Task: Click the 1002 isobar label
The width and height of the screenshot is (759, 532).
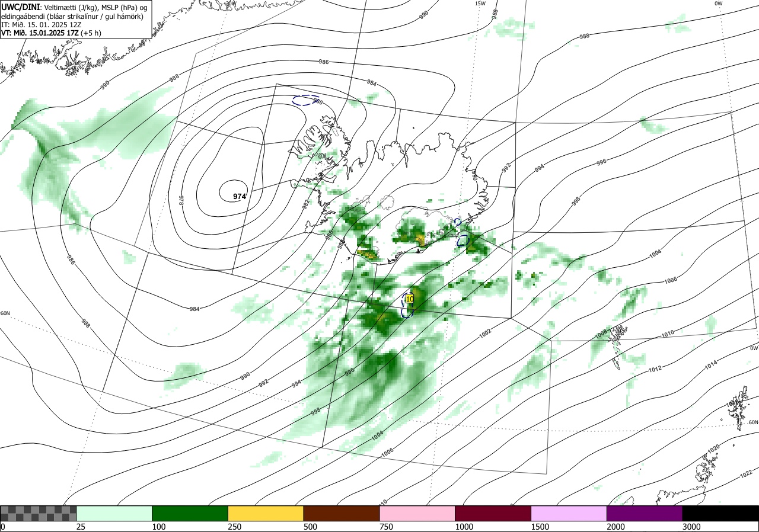Action: [x=486, y=333]
